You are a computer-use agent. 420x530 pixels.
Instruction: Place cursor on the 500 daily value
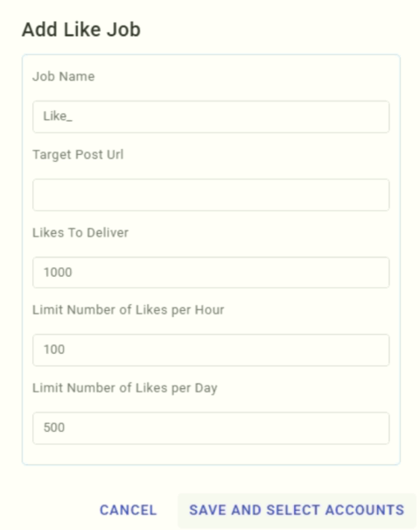pos(54,428)
